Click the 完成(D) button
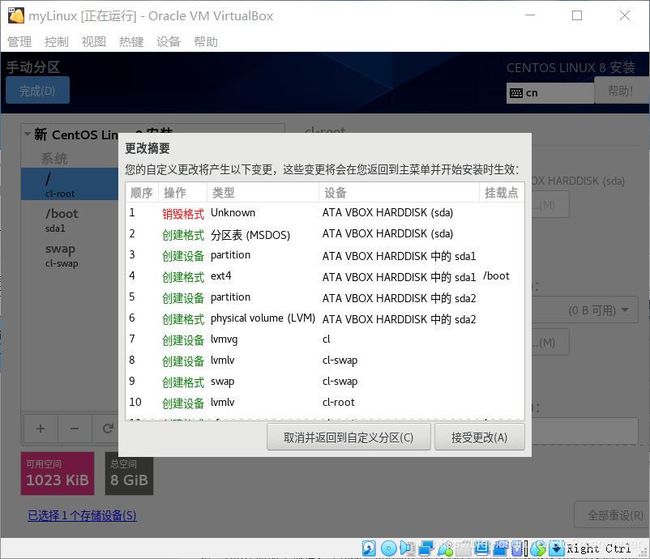This screenshot has width=650, height=559. (37, 90)
